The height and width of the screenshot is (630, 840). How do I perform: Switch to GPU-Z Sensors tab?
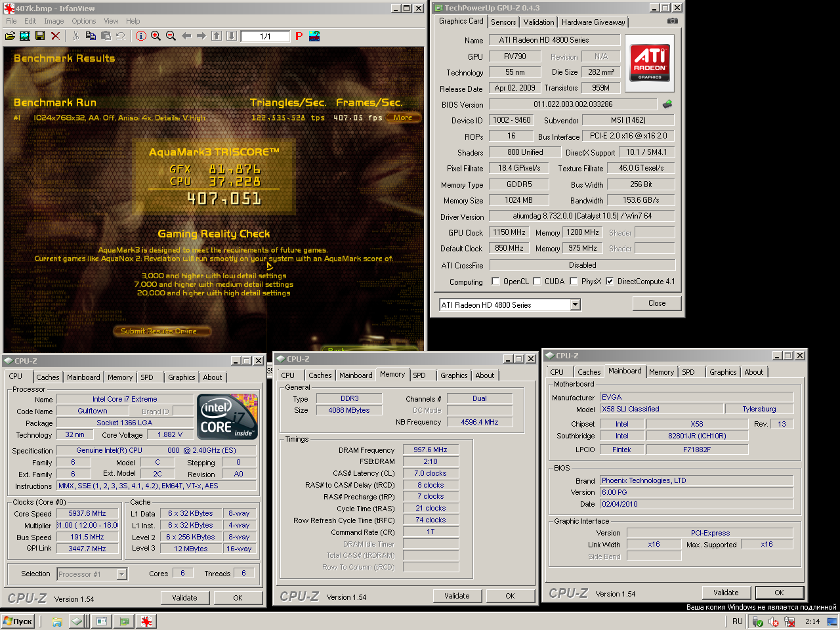coord(503,22)
